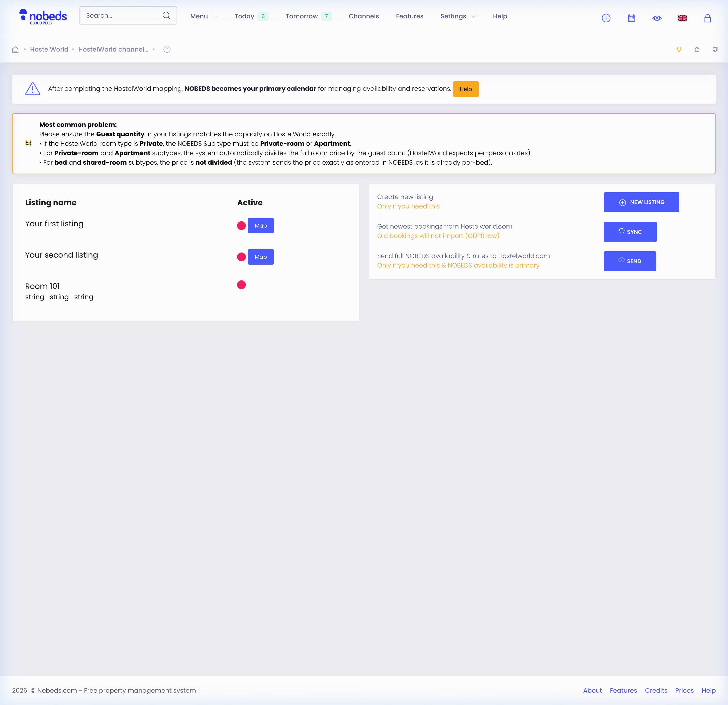Viewport: 728px width, 705px height.
Task: Open Help in top navigation
Action: 500,16
